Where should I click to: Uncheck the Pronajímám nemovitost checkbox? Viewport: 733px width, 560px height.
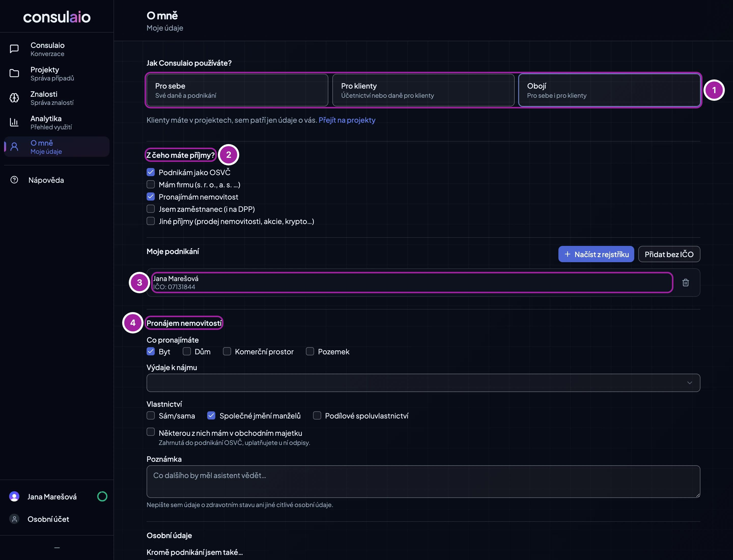click(x=151, y=197)
